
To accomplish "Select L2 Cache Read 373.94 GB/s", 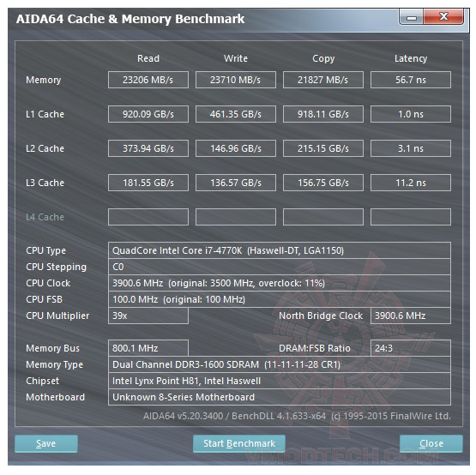I will coord(148,148).
